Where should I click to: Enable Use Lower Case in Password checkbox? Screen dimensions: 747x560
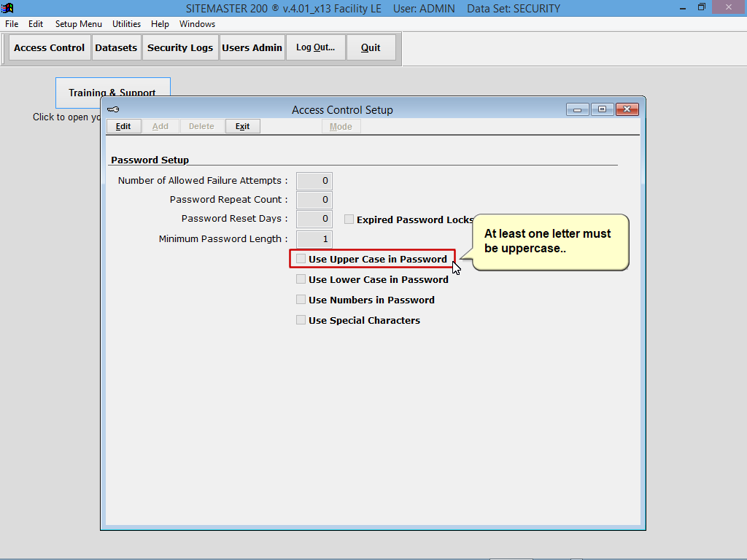pos(301,279)
